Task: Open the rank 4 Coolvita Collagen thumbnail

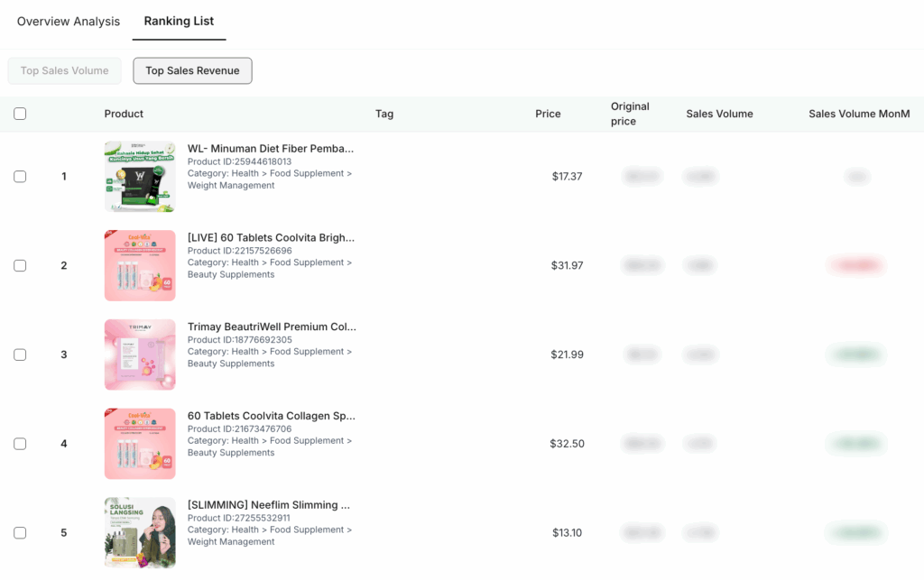Action: pyautogui.click(x=140, y=444)
